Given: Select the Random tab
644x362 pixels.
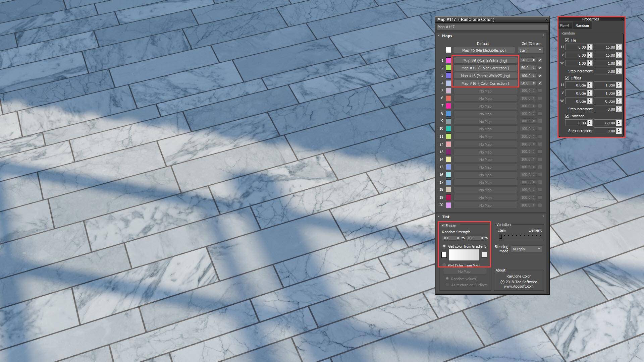Looking at the screenshot, I should [x=582, y=25].
